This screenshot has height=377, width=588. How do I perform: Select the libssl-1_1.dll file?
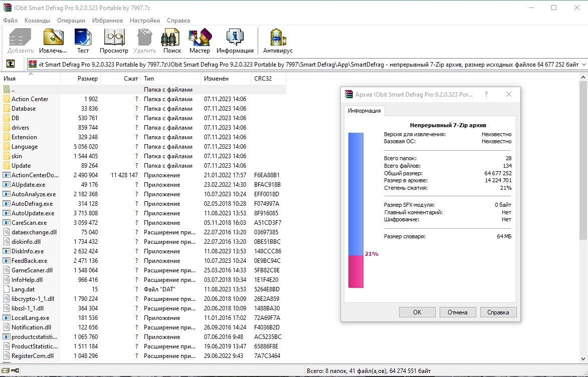[x=28, y=308]
